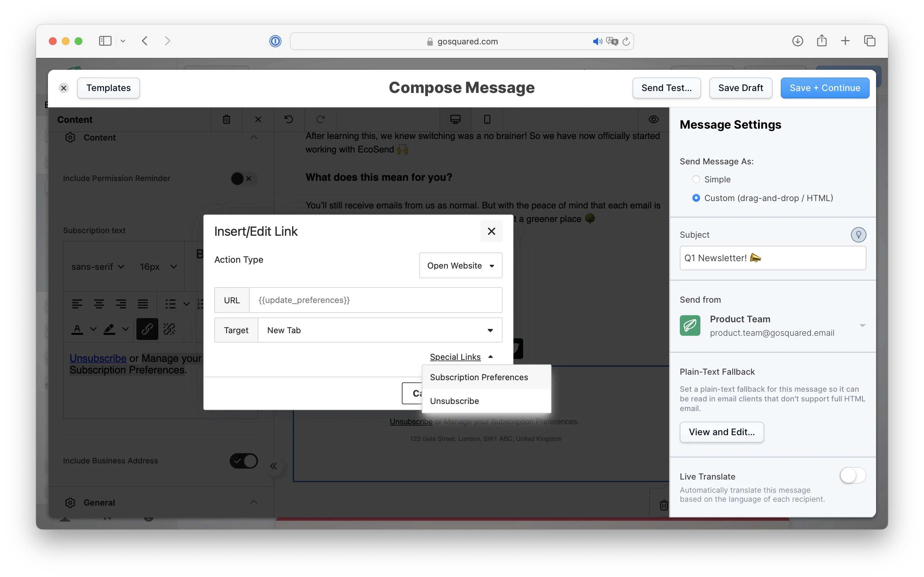Image resolution: width=924 pixels, height=577 pixels.
Task: Close the Insert/Edit Link dialog
Action: tap(491, 231)
